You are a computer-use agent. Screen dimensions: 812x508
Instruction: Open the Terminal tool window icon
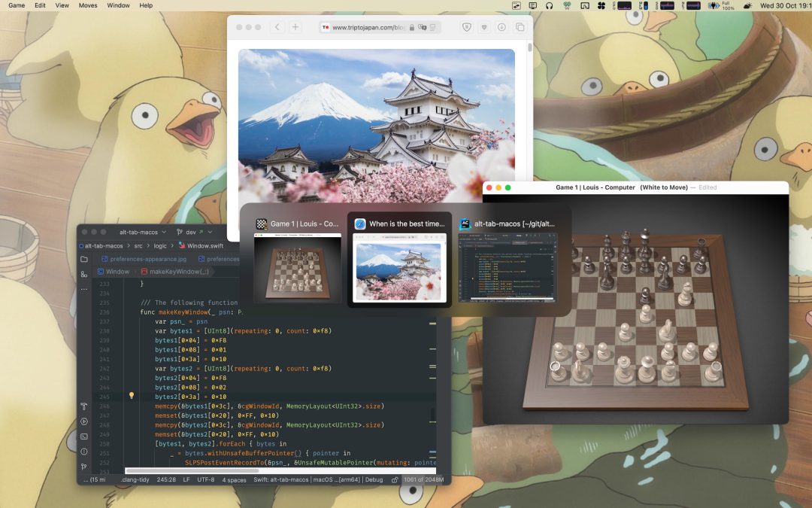(x=84, y=437)
